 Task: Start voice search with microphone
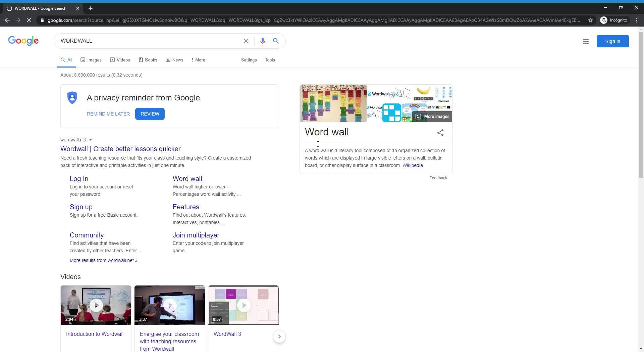click(263, 41)
